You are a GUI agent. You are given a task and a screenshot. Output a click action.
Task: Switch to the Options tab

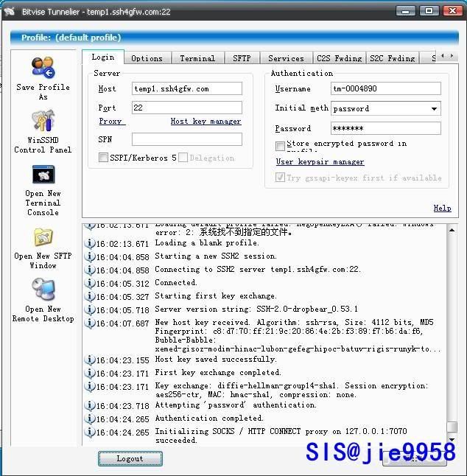[147, 58]
